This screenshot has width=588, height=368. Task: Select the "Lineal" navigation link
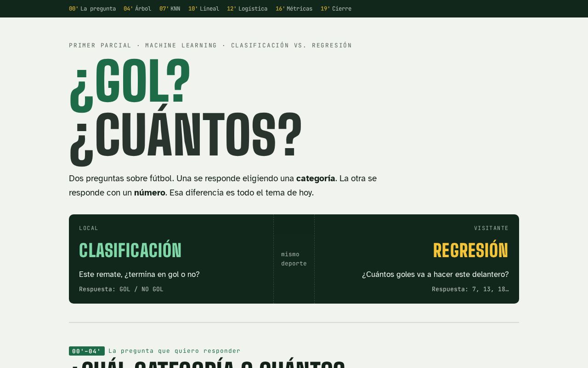pyautogui.click(x=204, y=9)
